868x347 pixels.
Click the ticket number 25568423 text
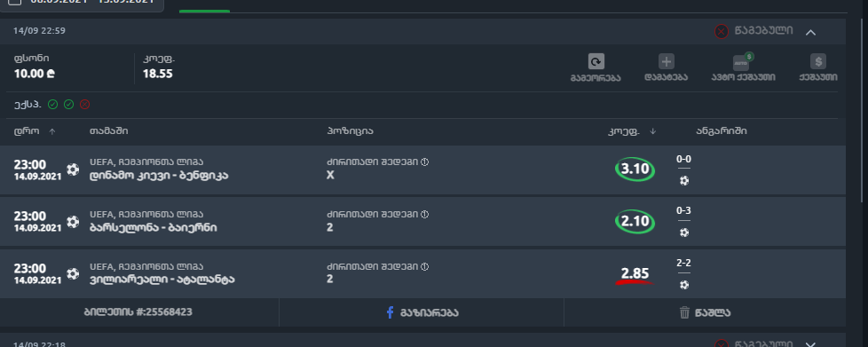(138, 312)
